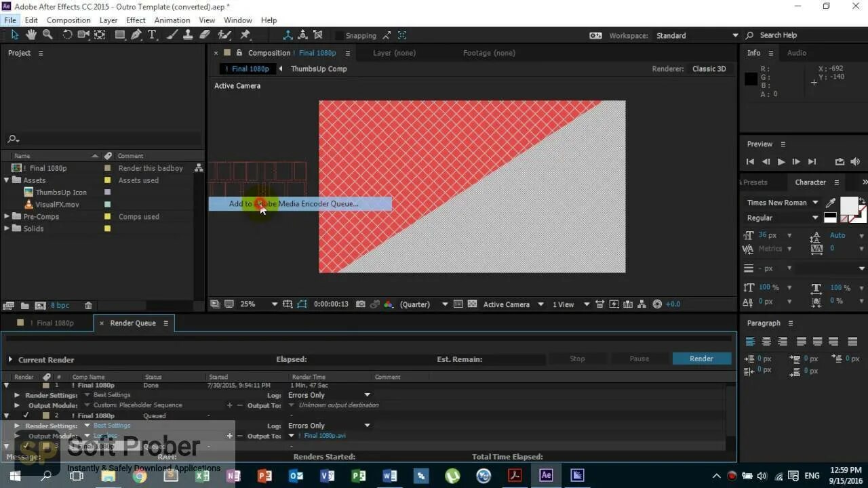Toggle the Snapping checkbox

(x=338, y=35)
